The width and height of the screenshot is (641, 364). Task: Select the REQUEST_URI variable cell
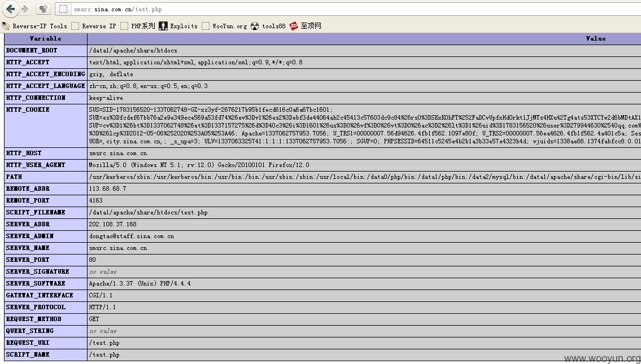coord(46,343)
